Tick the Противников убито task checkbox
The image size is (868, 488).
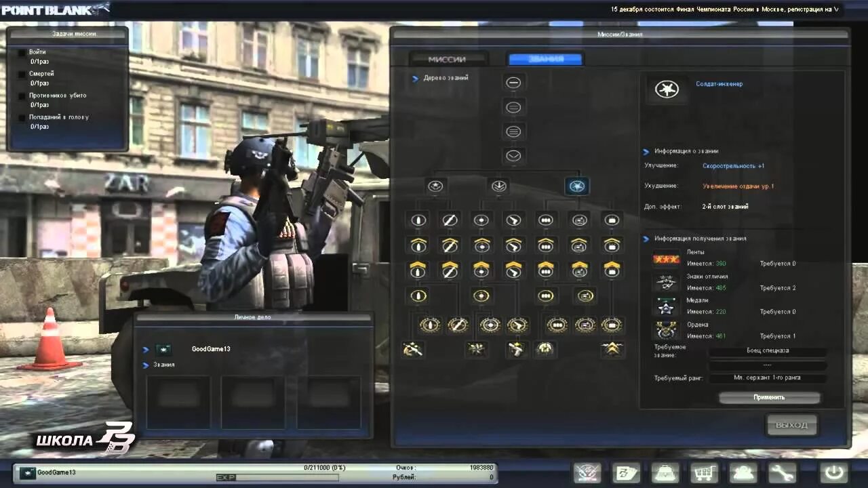22,96
